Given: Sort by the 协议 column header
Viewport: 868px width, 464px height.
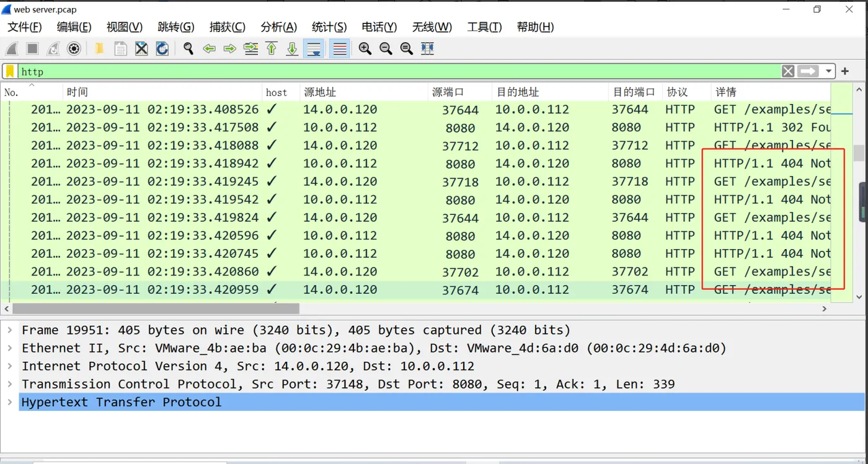Looking at the screenshot, I should tap(686, 92).
